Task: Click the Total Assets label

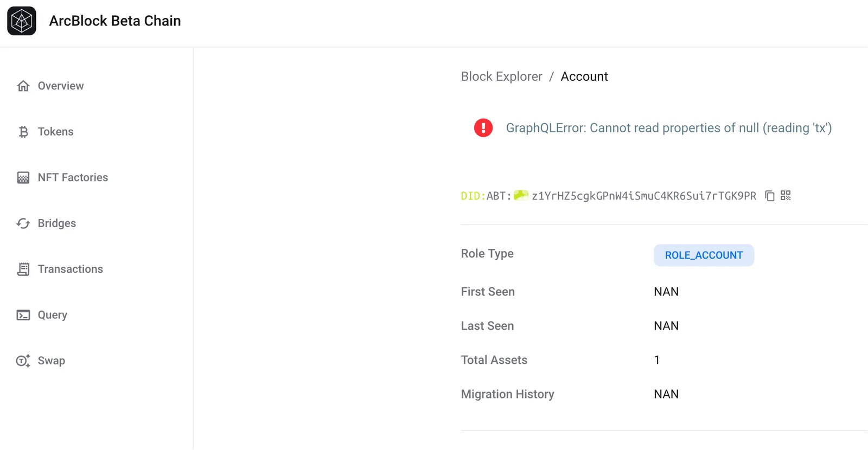Action: tap(494, 360)
